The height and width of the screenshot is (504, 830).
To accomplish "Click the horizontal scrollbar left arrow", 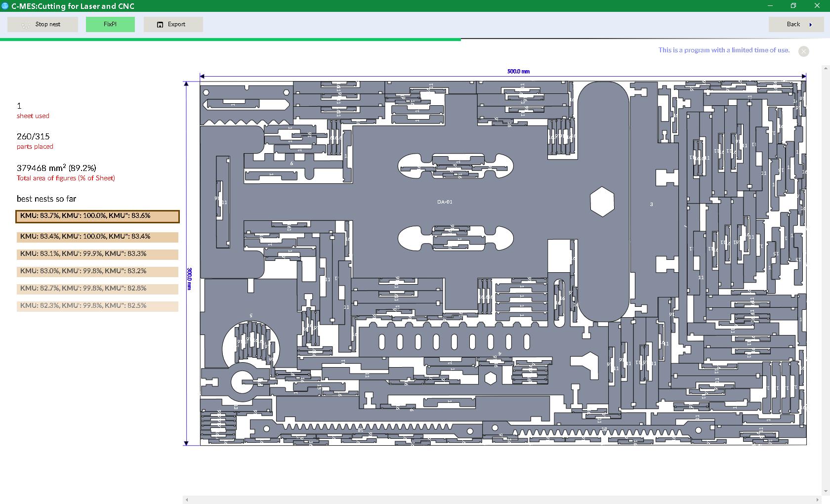I will (x=187, y=500).
